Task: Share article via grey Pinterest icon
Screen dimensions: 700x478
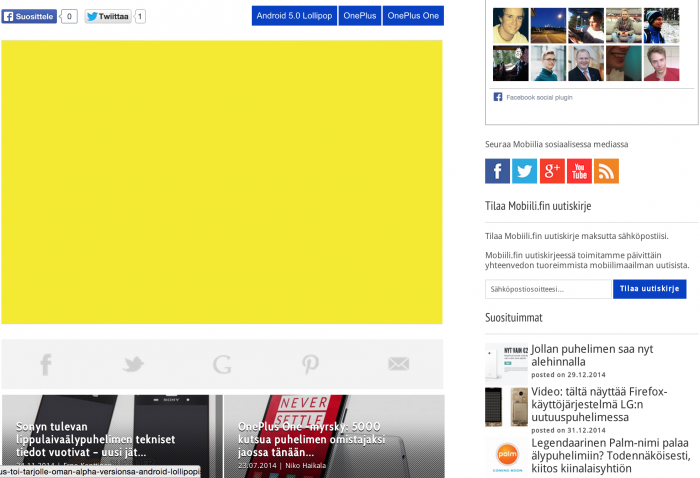Action: tap(310, 364)
